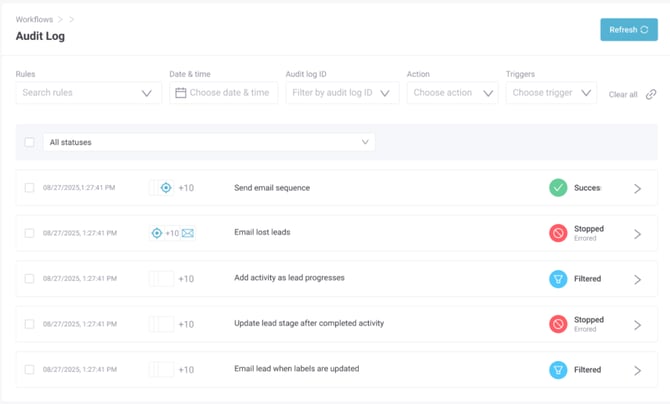Click the envelope icon in Email lost leads row

[x=188, y=233]
